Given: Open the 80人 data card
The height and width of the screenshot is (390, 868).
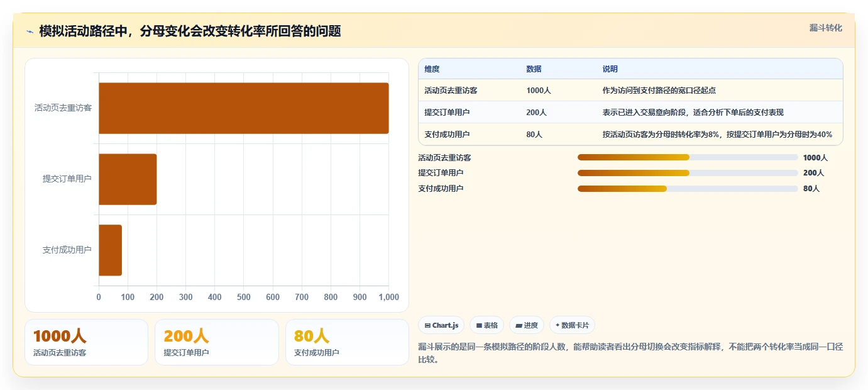Looking at the screenshot, I should pyautogui.click(x=347, y=342).
